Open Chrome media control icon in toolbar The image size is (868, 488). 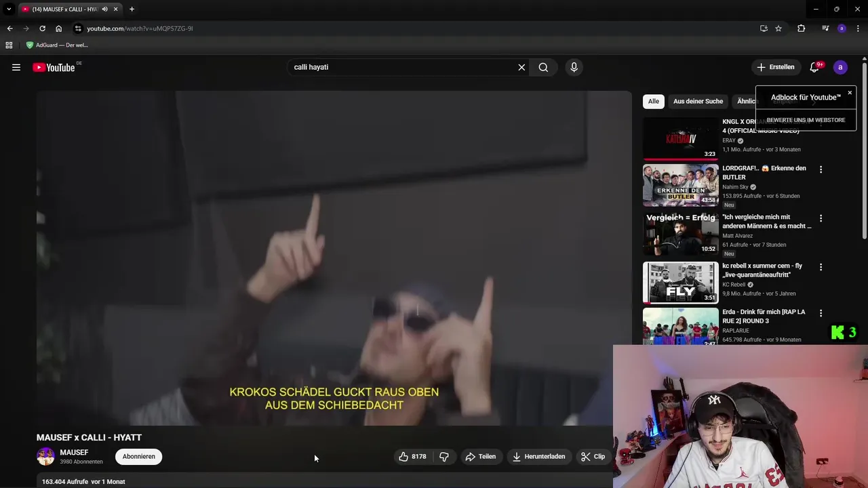(x=825, y=28)
